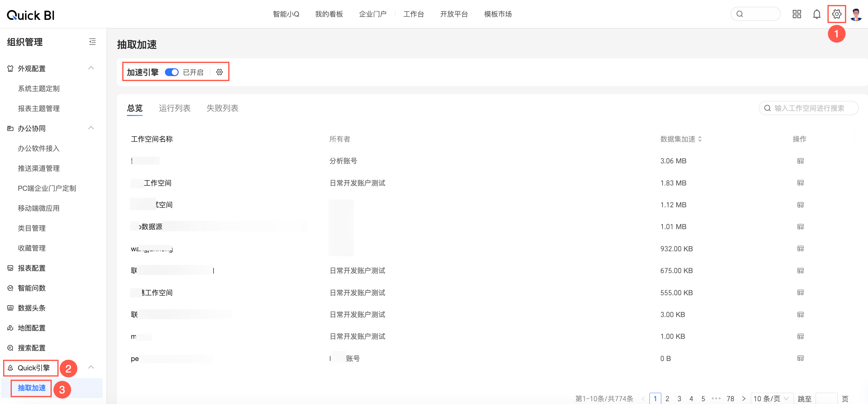Open details icon for 1.83 MB row
This screenshot has width=868, height=404.
(x=800, y=183)
